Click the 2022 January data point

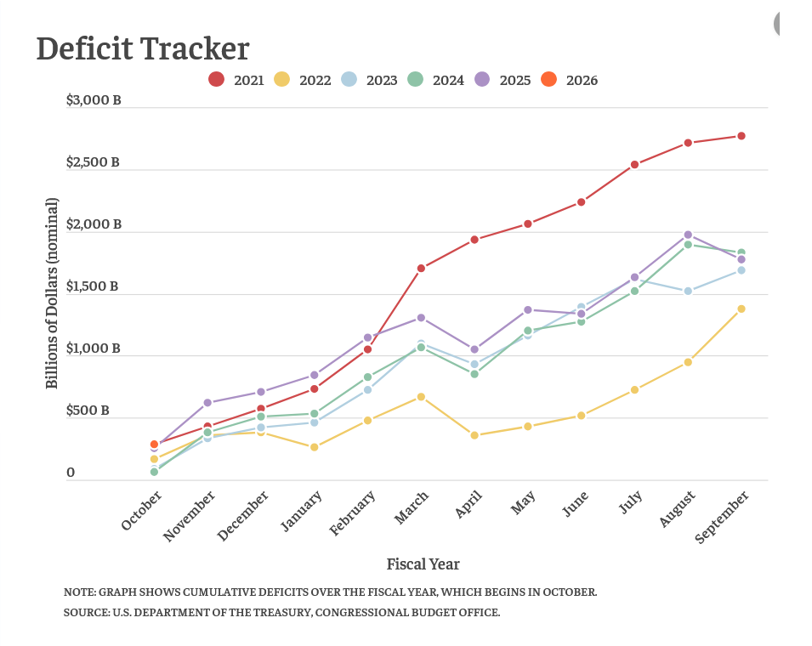point(314,447)
